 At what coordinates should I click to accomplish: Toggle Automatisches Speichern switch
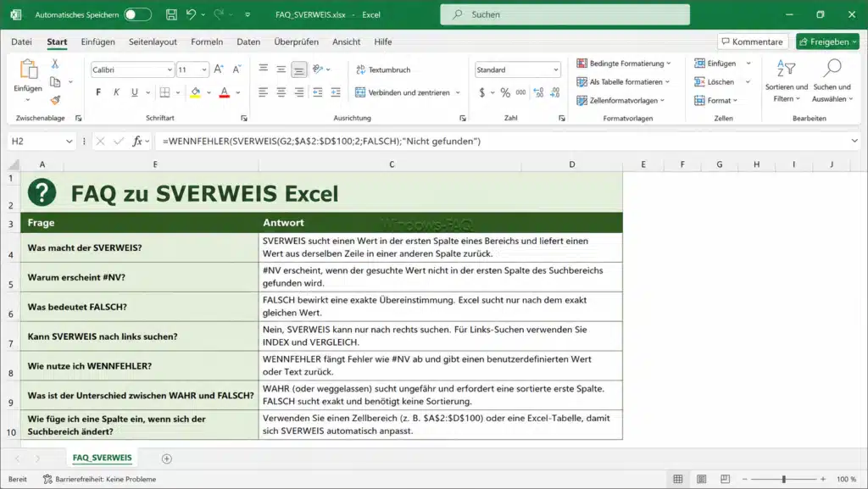[x=138, y=15]
